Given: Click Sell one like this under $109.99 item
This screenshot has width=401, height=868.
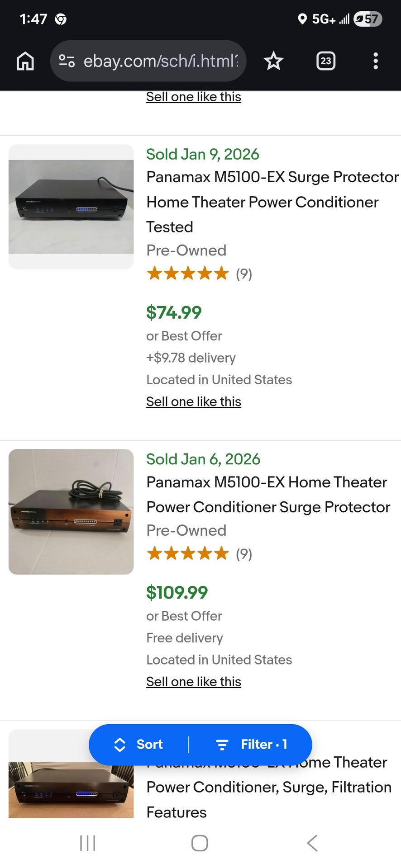Looking at the screenshot, I should point(194,681).
